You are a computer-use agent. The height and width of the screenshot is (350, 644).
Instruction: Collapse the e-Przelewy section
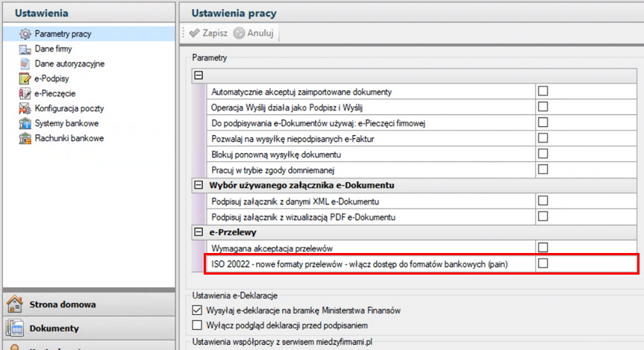198,231
